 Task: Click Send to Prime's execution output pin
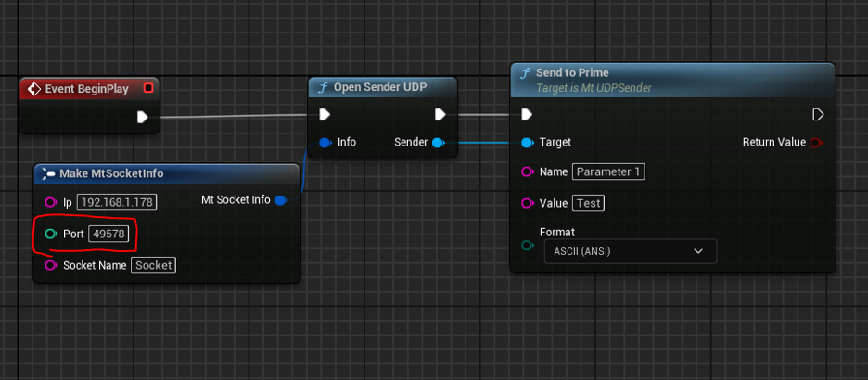coord(818,115)
